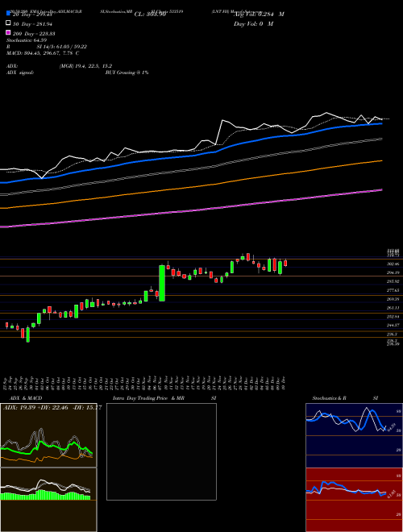Viewport: 403px width, 532px height.
Task: Click the white 50 Day legend swatch
Action: coord(8,23)
